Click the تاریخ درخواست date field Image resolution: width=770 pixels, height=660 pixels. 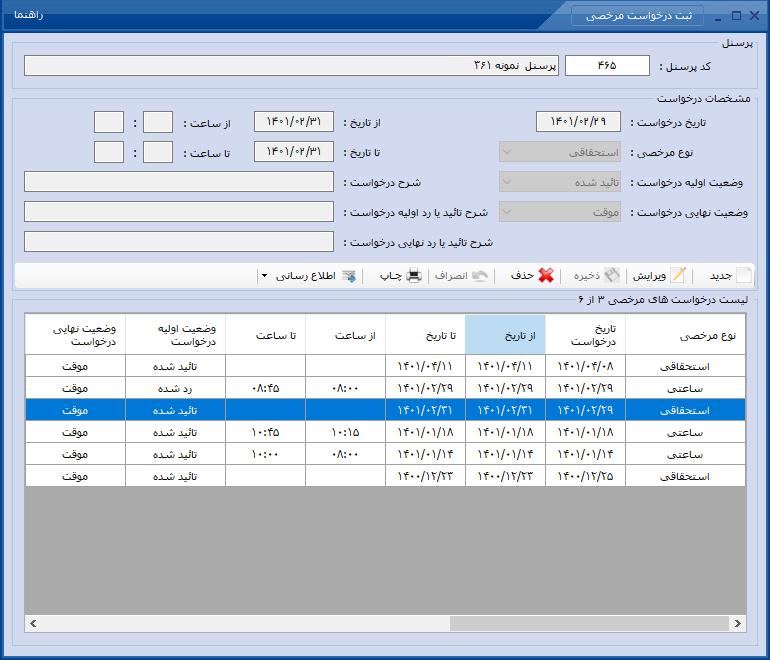(578, 122)
